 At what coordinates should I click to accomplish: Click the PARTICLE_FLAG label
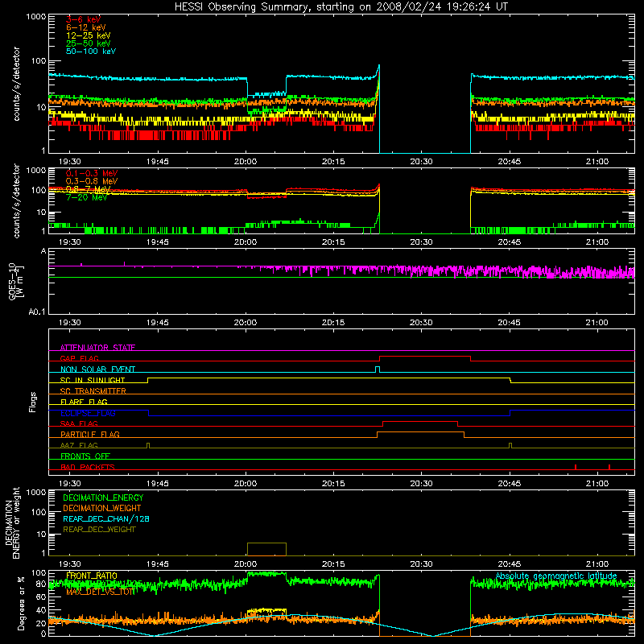pos(90,434)
